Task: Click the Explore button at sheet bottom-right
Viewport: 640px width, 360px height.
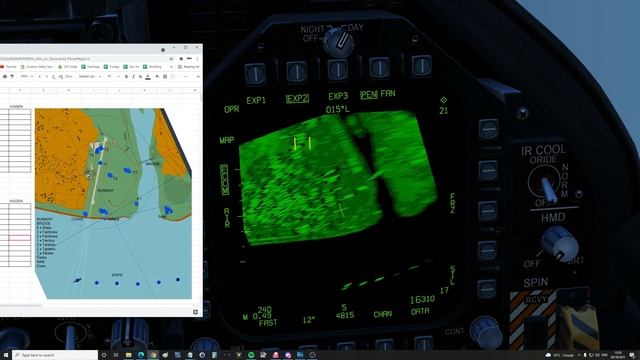Action: (195, 312)
